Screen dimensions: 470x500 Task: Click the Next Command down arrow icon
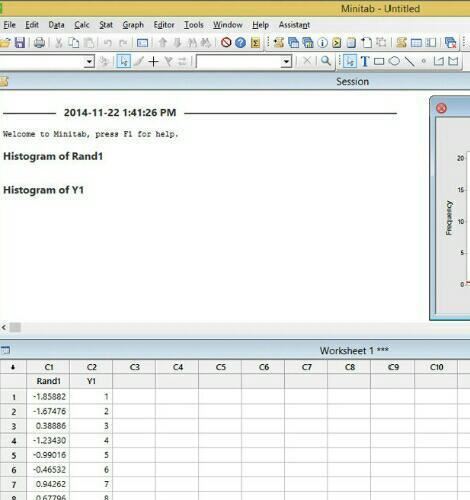(x=177, y=43)
